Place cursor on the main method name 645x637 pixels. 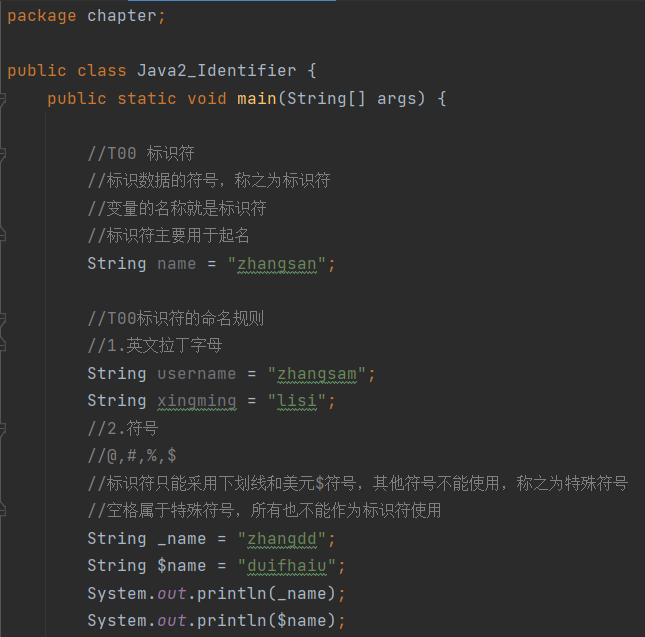(256, 99)
